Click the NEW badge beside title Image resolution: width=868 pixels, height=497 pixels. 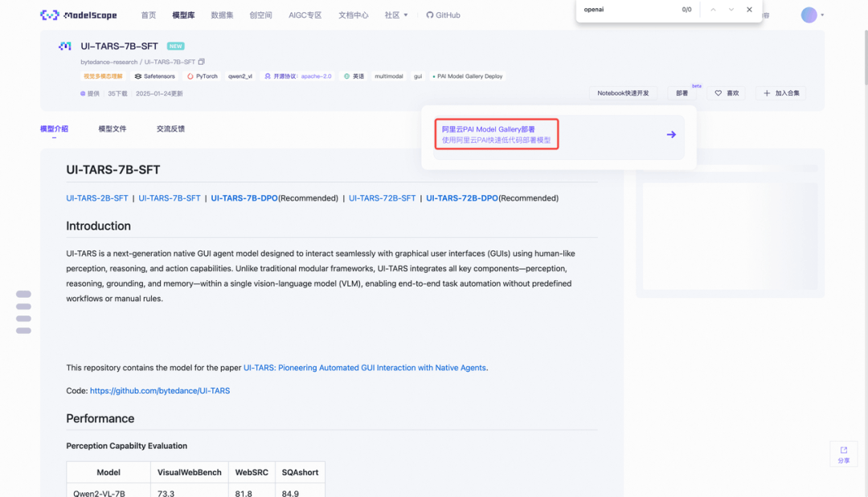click(x=175, y=46)
